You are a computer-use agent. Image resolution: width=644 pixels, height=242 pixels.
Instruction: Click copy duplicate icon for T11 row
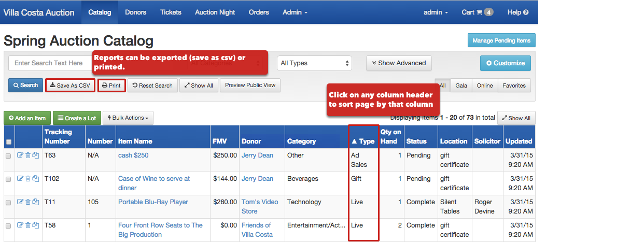click(x=36, y=202)
